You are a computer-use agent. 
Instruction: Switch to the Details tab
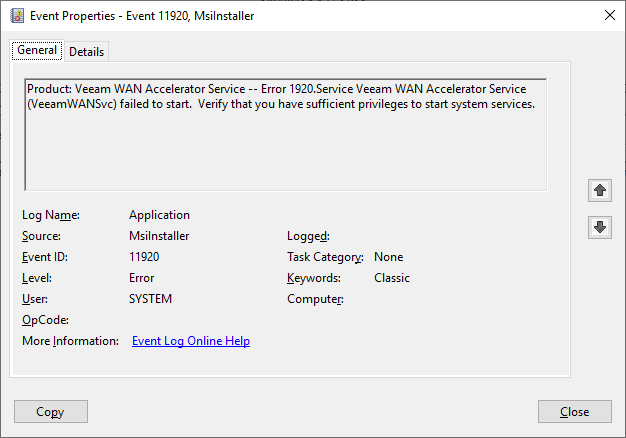[x=87, y=52]
